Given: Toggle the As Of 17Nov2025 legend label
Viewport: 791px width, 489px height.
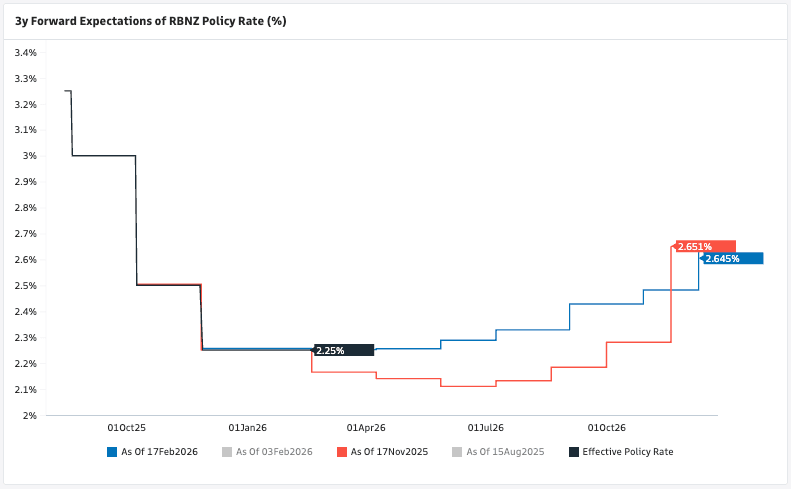Looking at the screenshot, I should click(389, 452).
